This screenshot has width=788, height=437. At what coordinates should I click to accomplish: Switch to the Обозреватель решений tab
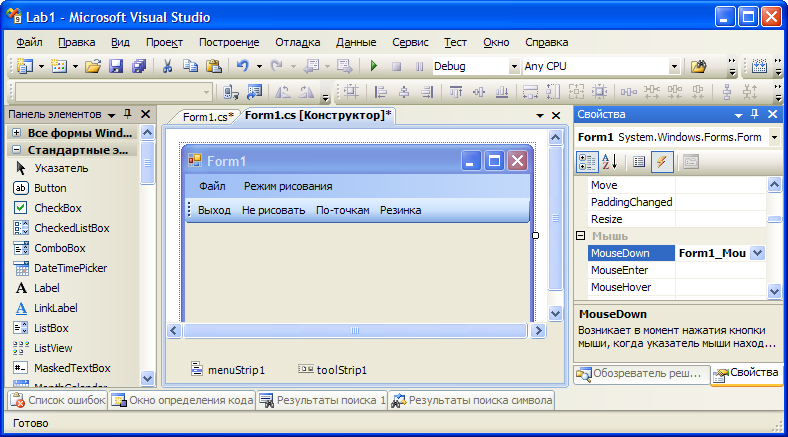(x=642, y=373)
